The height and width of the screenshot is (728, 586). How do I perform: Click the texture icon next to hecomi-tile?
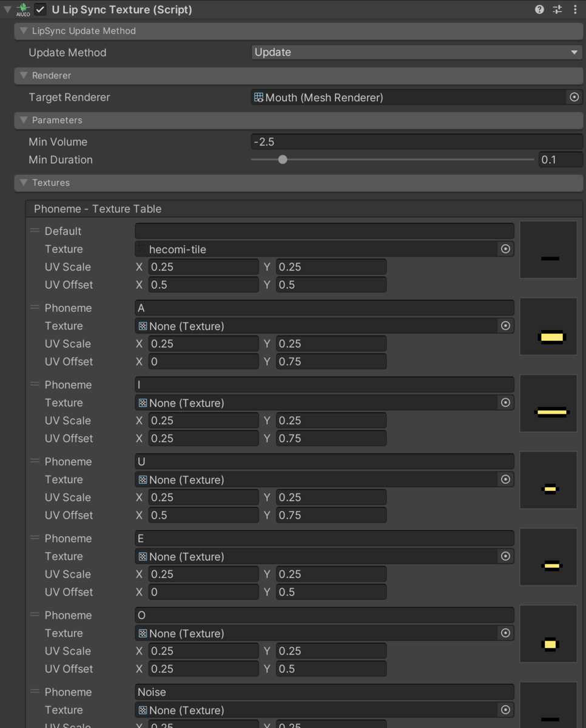(141, 249)
